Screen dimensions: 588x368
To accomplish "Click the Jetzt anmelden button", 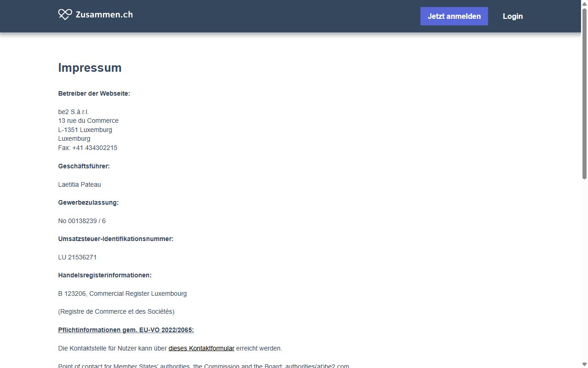I will click(454, 16).
